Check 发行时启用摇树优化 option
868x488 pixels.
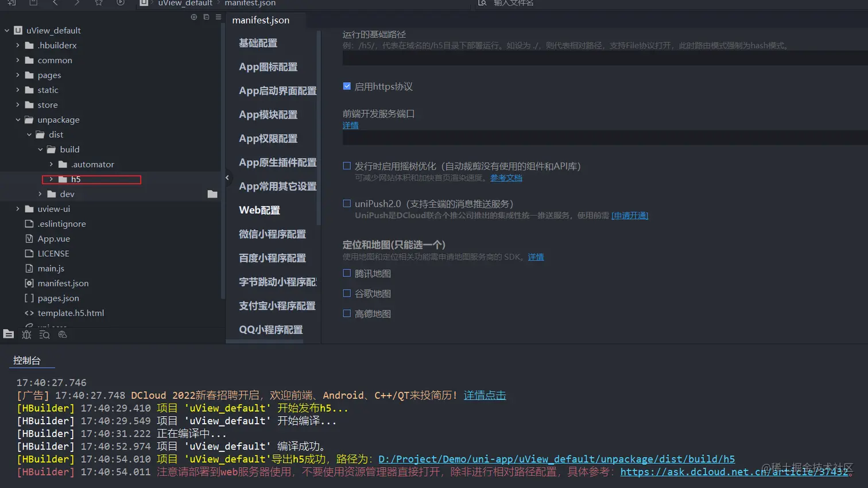point(346,166)
